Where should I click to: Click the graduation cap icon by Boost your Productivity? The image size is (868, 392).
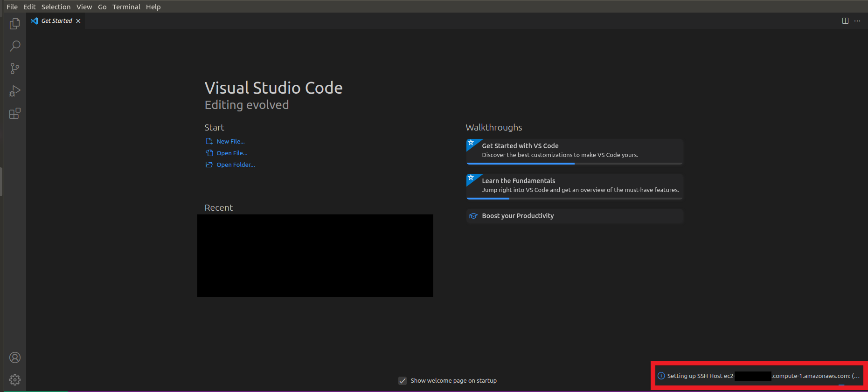tap(473, 216)
